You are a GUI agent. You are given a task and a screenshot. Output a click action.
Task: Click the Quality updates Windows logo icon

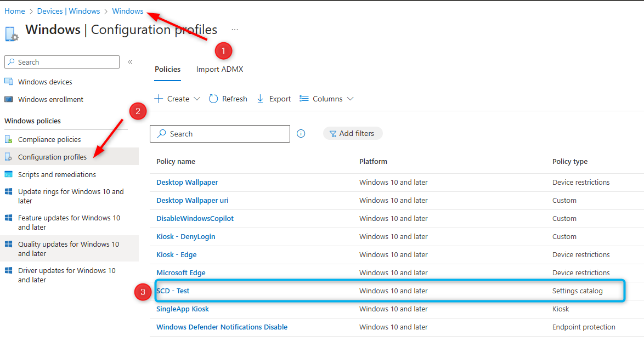8,244
